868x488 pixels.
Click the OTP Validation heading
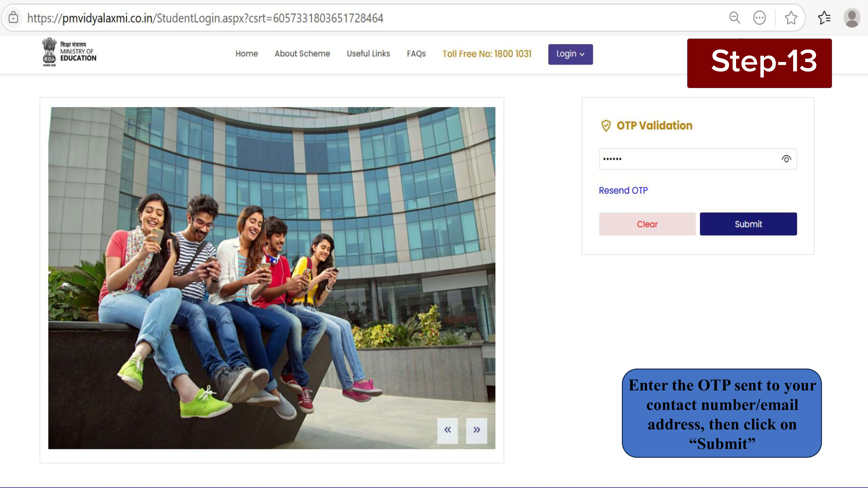654,126
